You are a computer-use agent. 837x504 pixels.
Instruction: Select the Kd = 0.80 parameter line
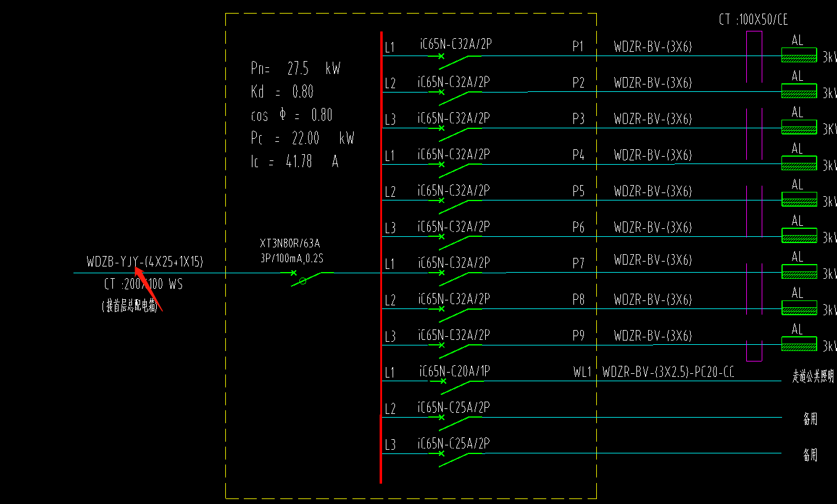[282, 92]
